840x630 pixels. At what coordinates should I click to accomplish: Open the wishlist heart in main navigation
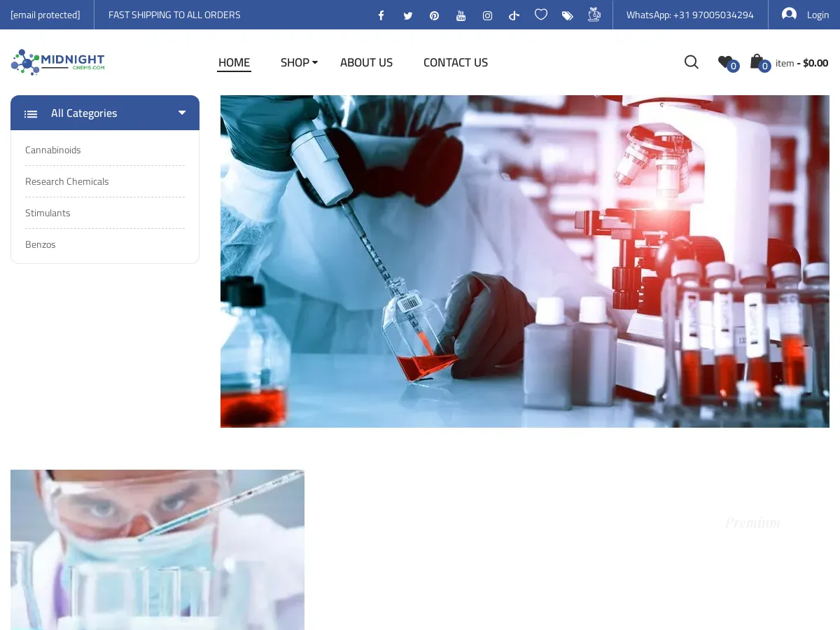tap(725, 62)
